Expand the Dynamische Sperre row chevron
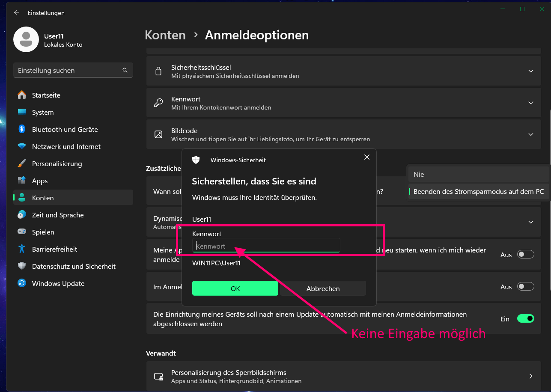The height and width of the screenshot is (392, 551). point(531,222)
